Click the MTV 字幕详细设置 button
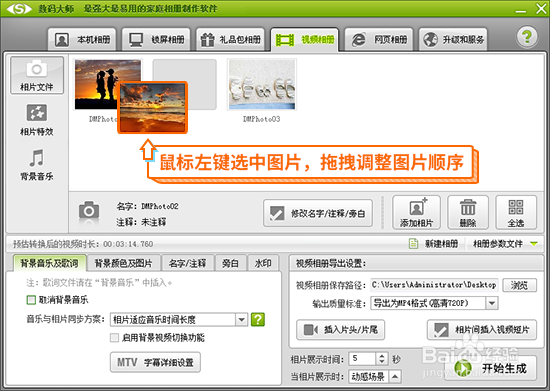 point(155,362)
